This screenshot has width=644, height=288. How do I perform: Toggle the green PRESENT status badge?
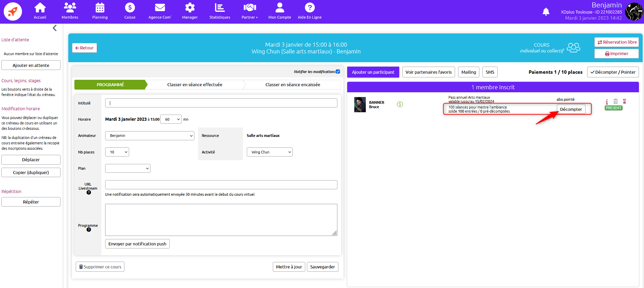pyautogui.click(x=614, y=108)
